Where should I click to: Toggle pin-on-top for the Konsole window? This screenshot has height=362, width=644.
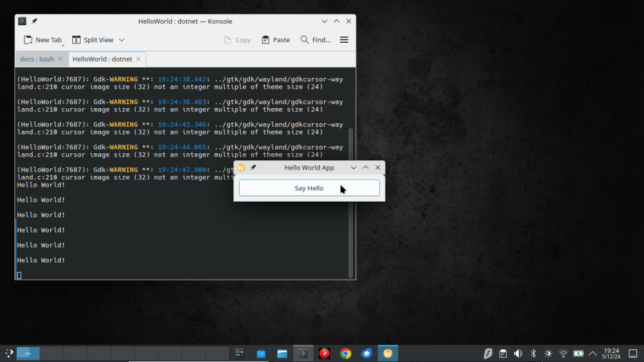[x=34, y=21]
